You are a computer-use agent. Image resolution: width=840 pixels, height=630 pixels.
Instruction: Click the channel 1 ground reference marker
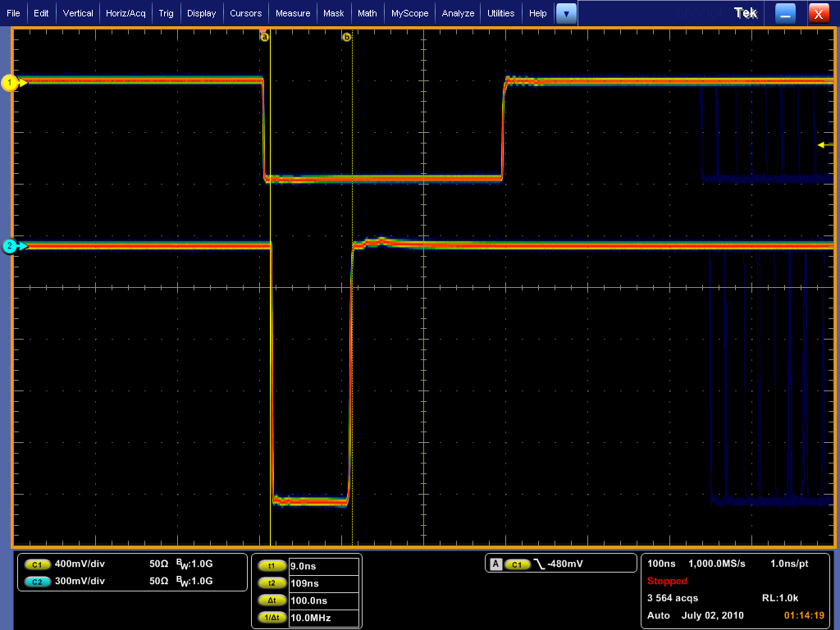point(11,82)
